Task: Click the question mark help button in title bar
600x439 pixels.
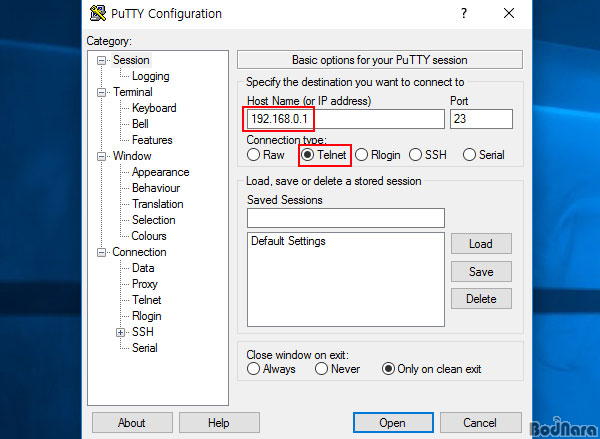Action: [464, 13]
